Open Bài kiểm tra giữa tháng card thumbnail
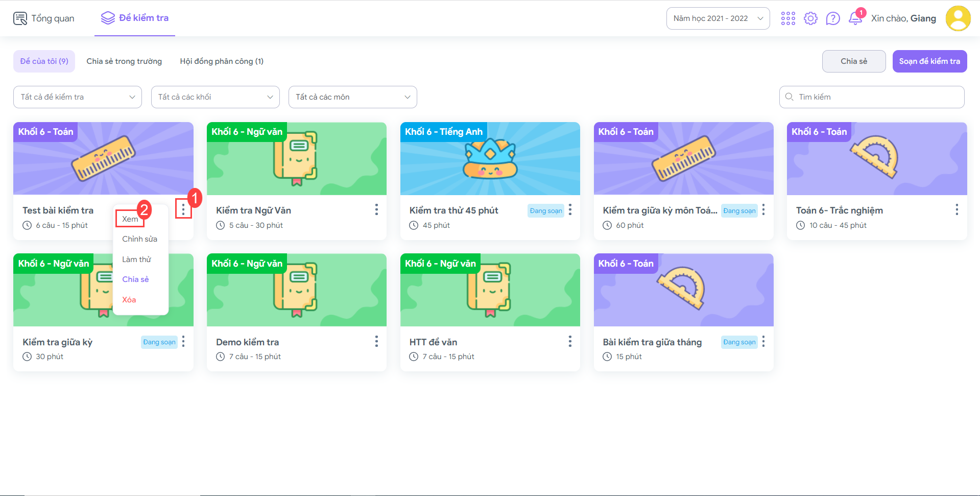The width and height of the screenshot is (980, 496). coord(684,290)
